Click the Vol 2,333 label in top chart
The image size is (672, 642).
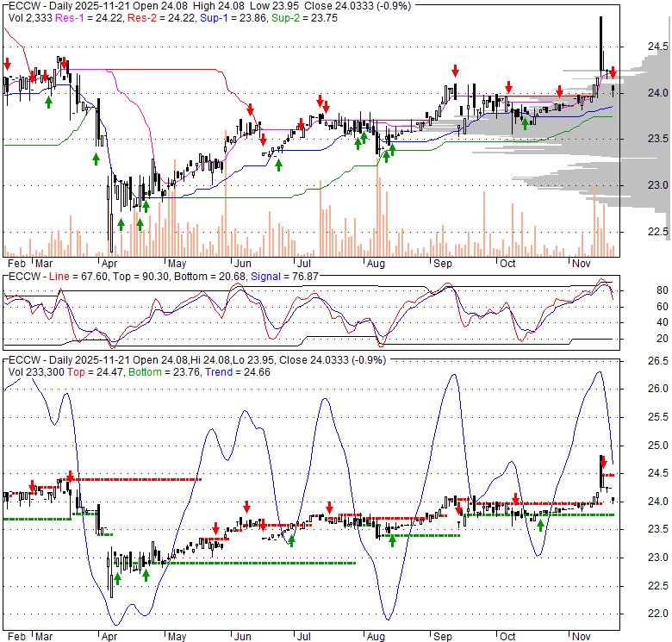[x=30, y=18]
